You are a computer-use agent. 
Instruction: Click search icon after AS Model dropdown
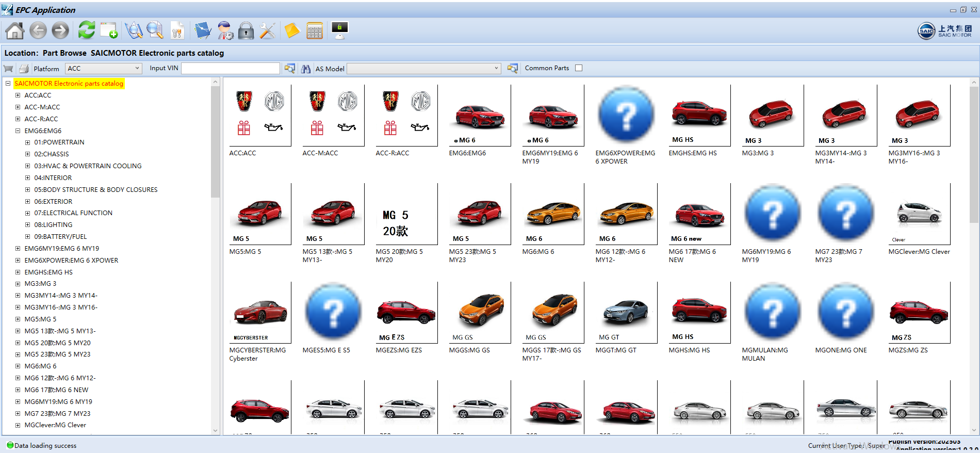(x=512, y=68)
